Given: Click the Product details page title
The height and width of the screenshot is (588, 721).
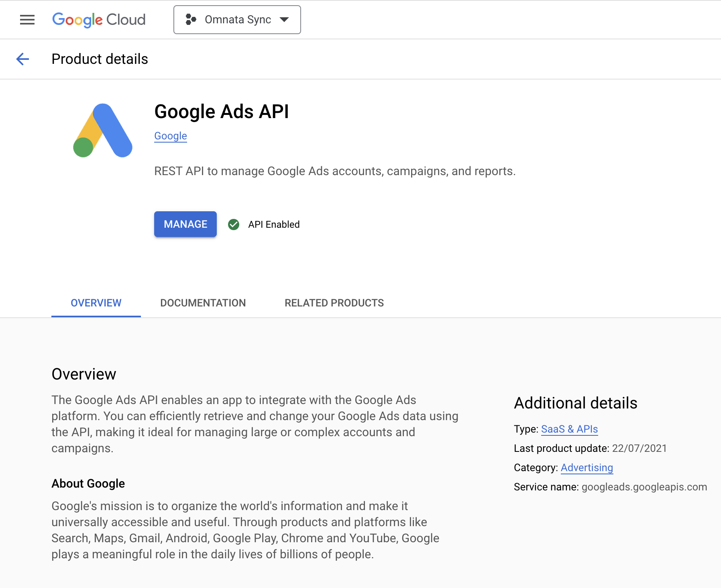Looking at the screenshot, I should (100, 59).
